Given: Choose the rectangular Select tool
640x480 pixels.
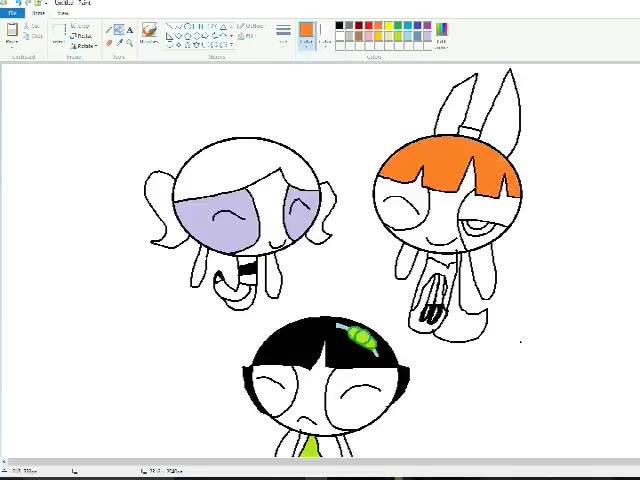Looking at the screenshot, I should 59,31.
